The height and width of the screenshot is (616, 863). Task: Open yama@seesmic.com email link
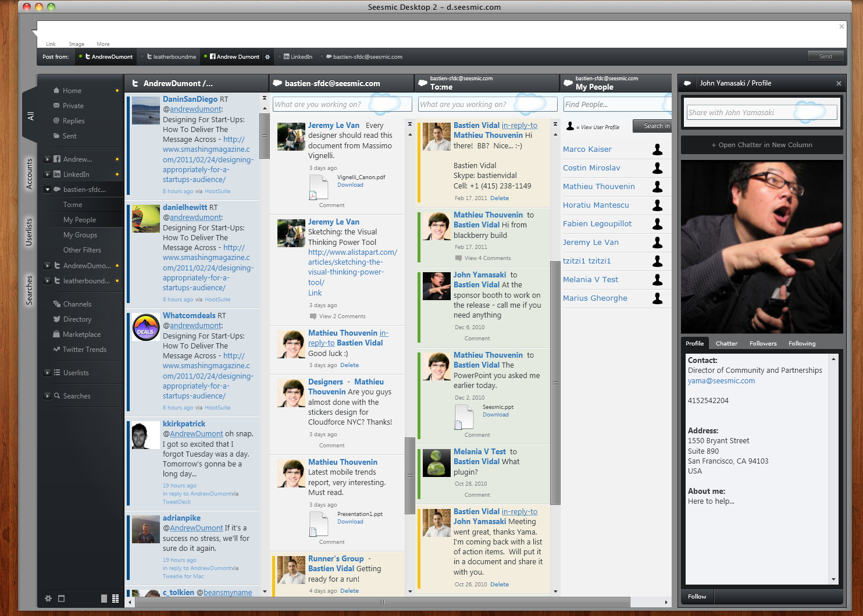[721, 381]
